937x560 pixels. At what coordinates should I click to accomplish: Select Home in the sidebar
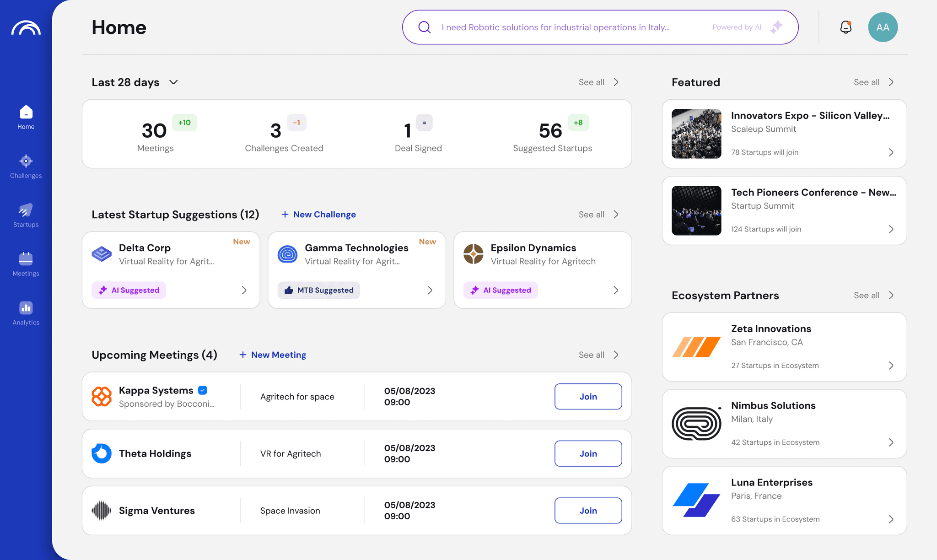tap(26, 118)
